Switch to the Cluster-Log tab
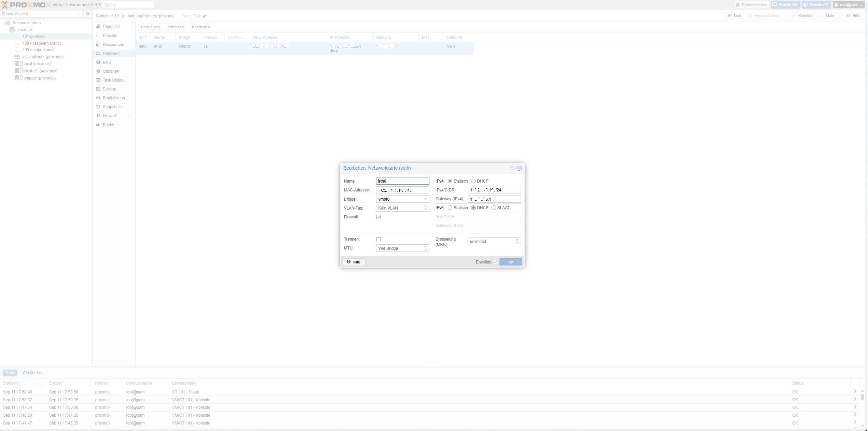 (33, 373)
